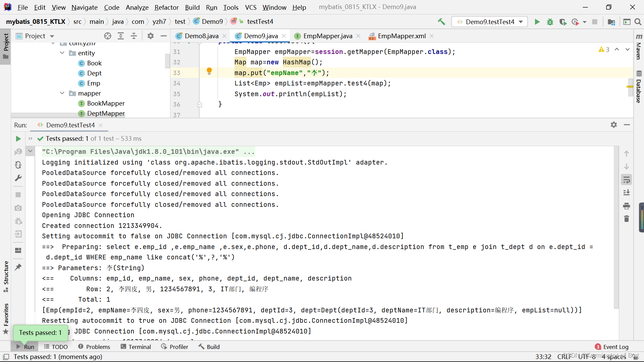Collapse the com.yzh7 package arrow
The width and height of the screenshot is (644, 362).
coord(53,44)
